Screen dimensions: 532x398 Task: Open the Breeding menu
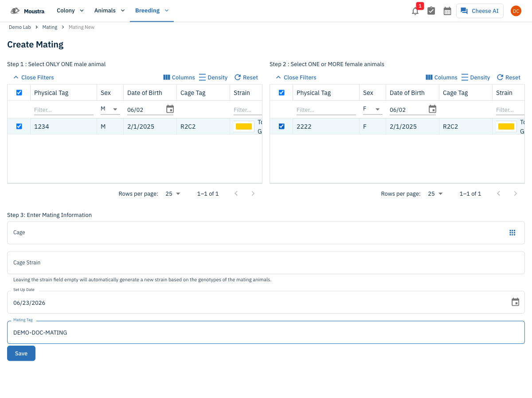[x=152, y=11]
